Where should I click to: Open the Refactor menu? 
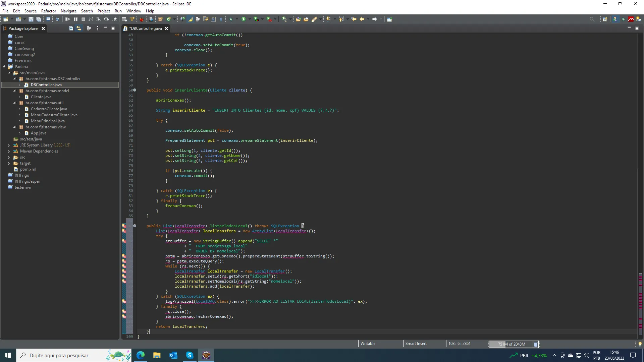pyautogui.click(x=48, y=11)
